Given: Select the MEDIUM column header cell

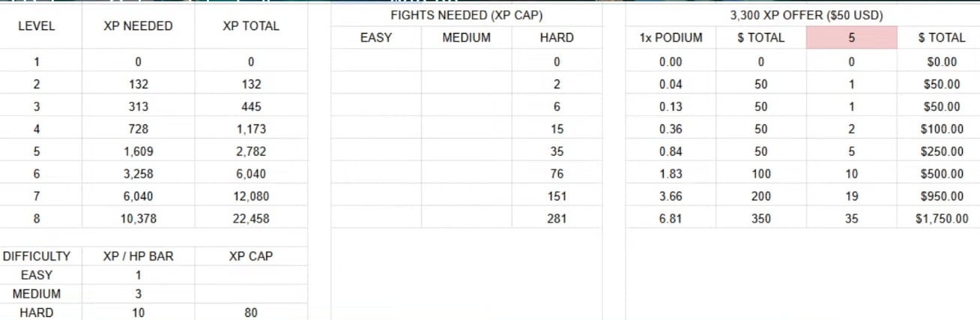Looking at the screenshot, I should click(467, 37).
